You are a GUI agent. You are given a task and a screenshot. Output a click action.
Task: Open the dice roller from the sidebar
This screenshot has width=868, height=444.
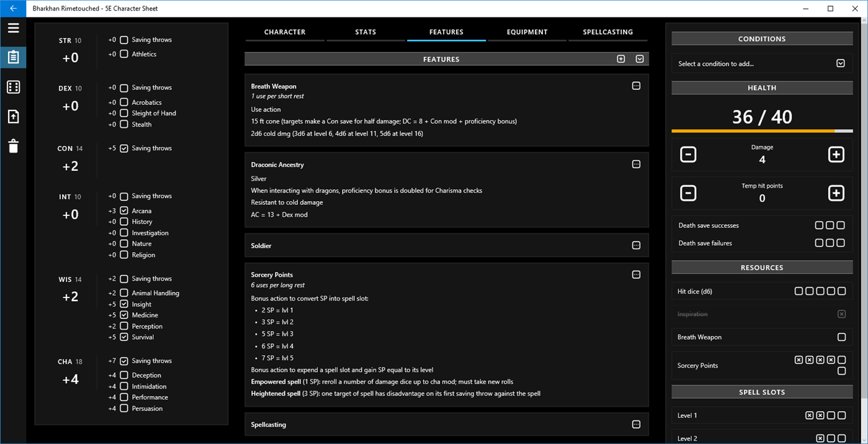[13, 86]
